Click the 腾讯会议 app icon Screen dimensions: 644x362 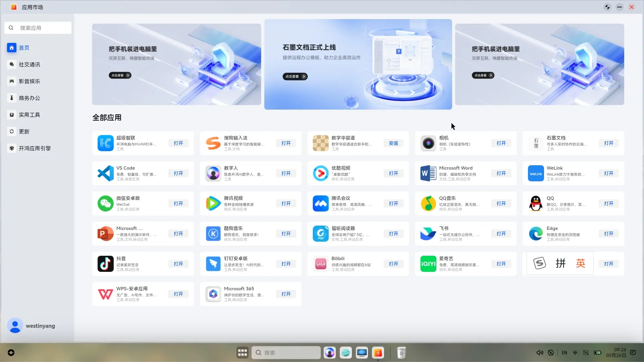click(x=321, y=203)
